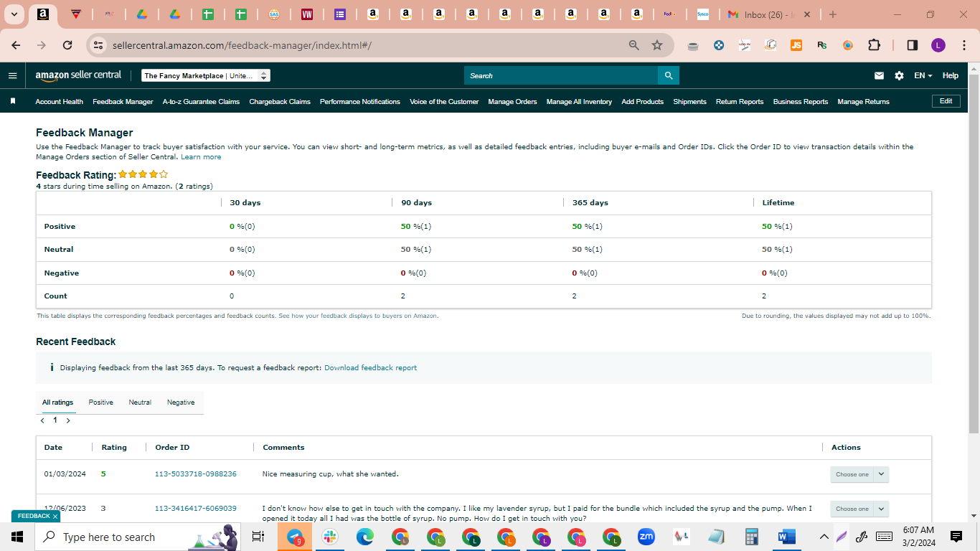Open Microsoft Edge from the taskbar

(x=365, y=537)
